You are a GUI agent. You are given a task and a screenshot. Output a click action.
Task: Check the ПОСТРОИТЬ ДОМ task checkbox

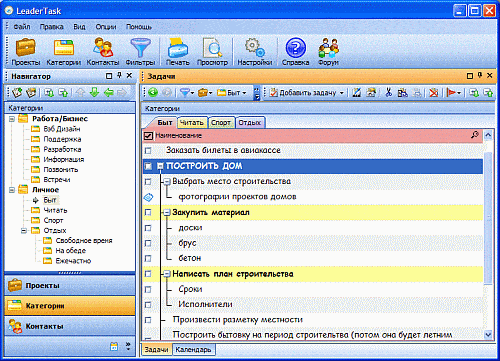[x=148, y=166]
